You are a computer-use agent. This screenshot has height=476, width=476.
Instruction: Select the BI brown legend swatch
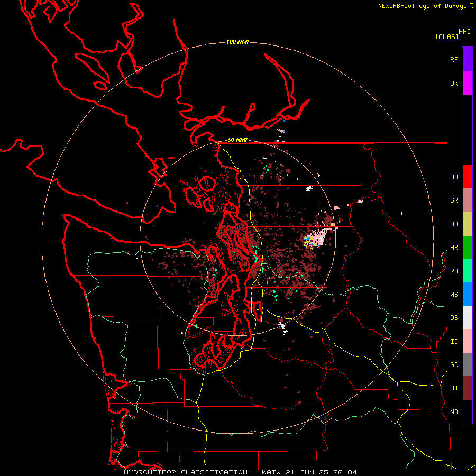(x=467, y=388)
